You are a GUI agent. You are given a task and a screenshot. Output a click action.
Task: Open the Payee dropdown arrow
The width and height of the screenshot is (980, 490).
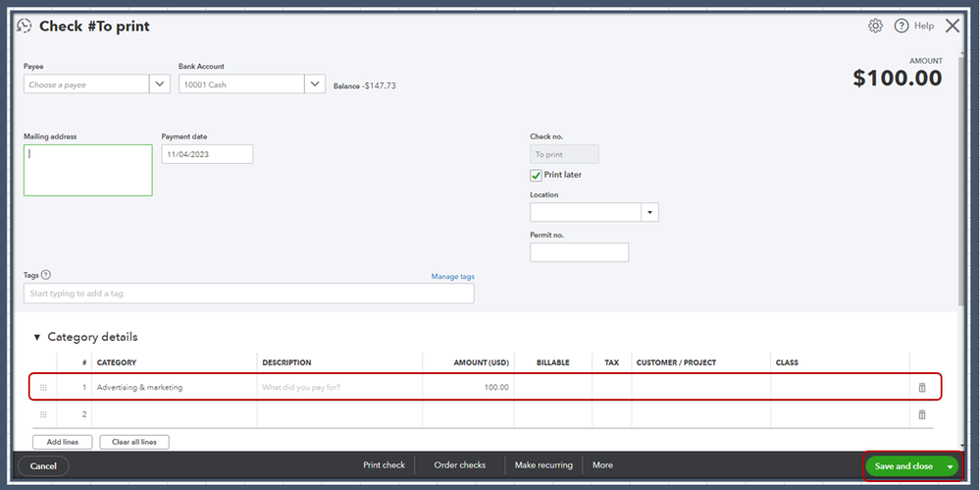[x=160, y=83]
